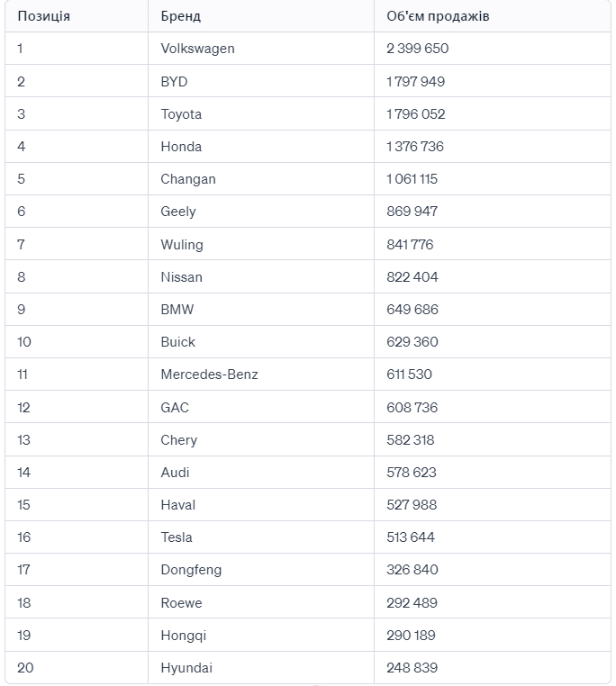Click the Бренд column header
Screen dimensions: 616x686
tap(180, 16)
